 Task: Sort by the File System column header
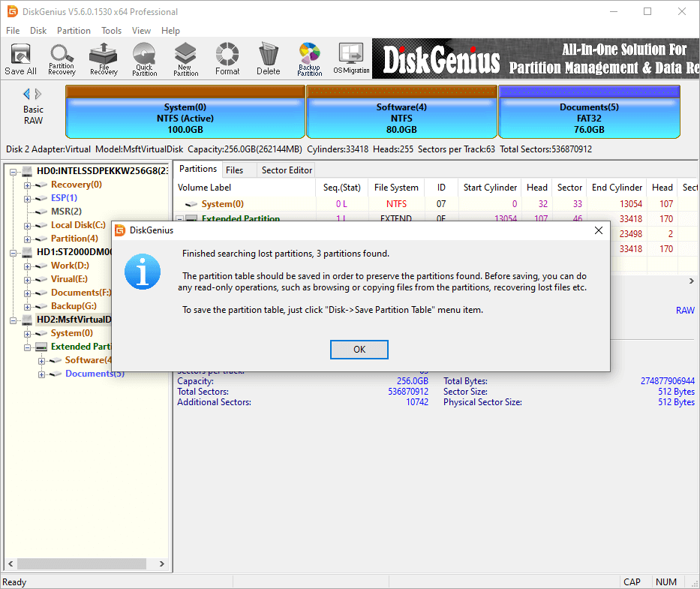click(396, 188)
